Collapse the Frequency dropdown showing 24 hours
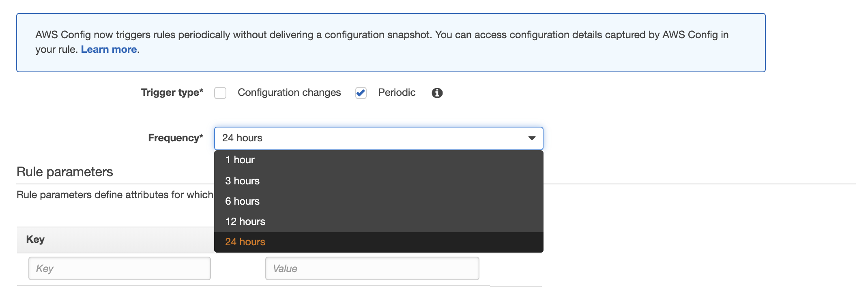This screenshot has height=294, width=868. [x=378, y=138]
